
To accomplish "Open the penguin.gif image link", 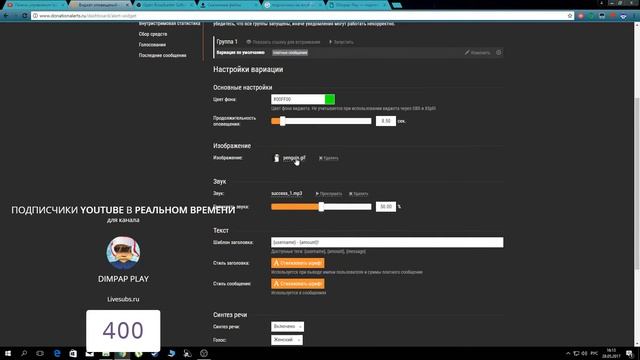I will [x=294, y=158].
